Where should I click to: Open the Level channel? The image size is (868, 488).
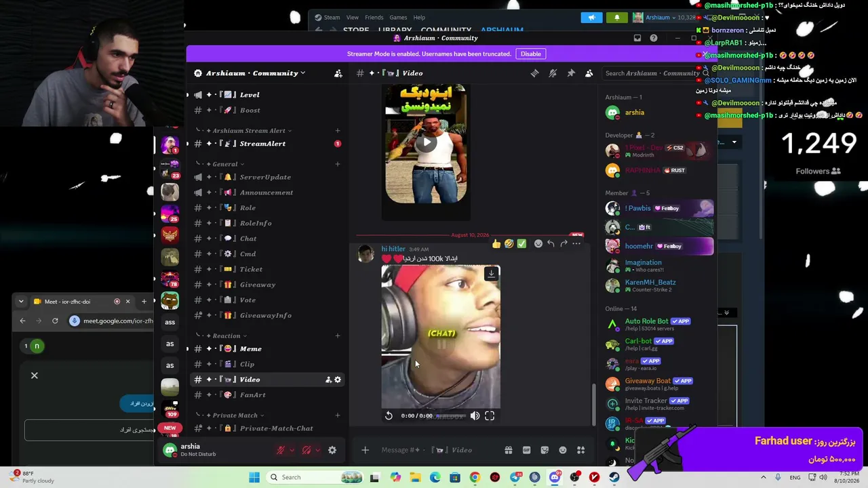tap(267, 95)
